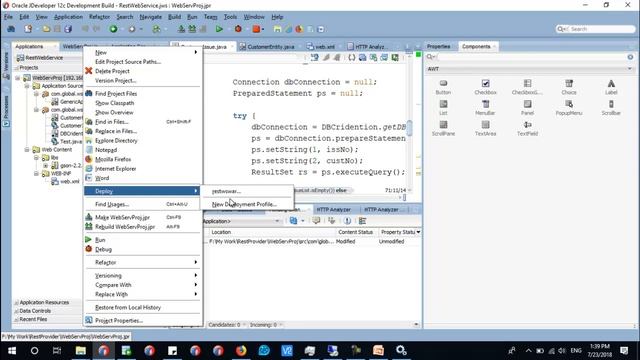Select the Panel component in palette
This screenshot has height=360, width=640.
click(527, 108)
